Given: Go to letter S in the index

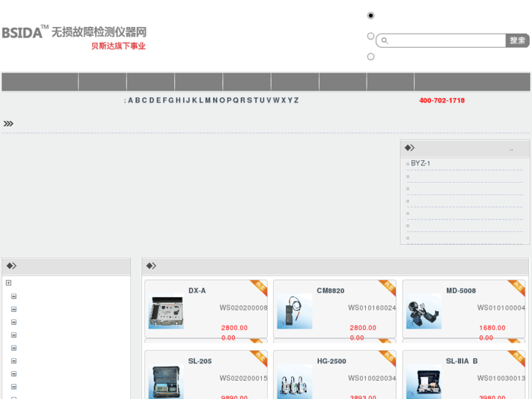Looking at the screenshot, I should [x=250, y=100].
